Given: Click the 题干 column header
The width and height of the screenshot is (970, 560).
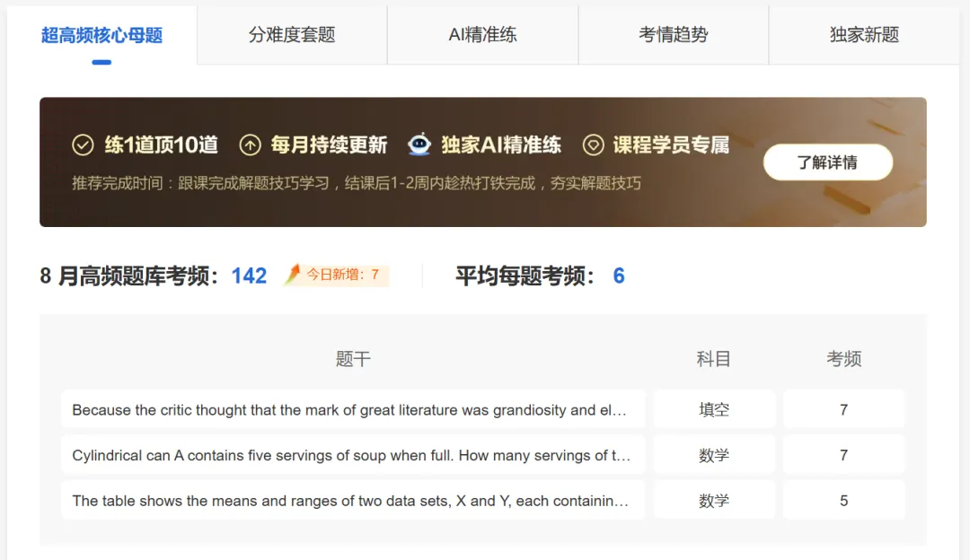Looking at the screenshot, I should [x=352, y=359].
